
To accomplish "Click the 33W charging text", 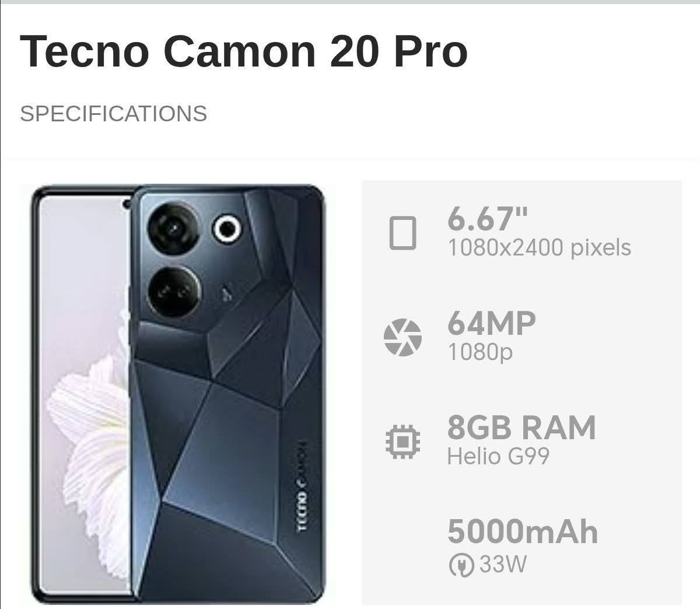I will [503, 565].
